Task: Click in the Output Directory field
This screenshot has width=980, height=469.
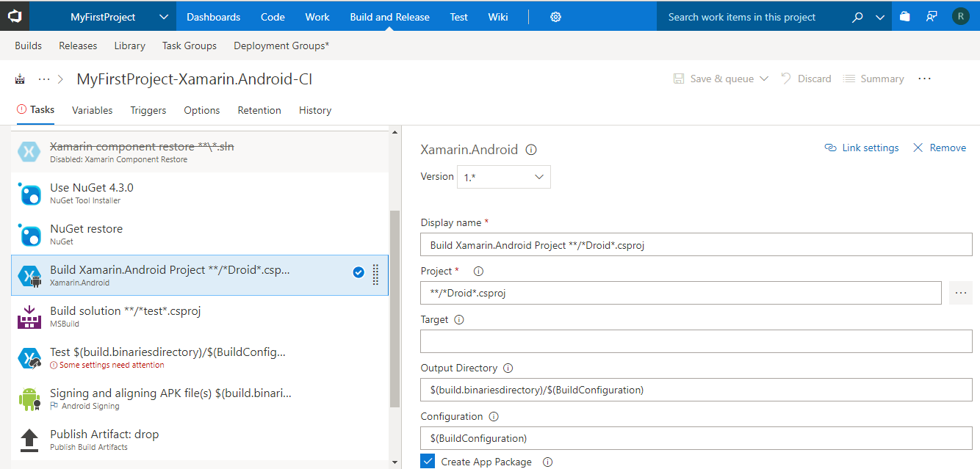Action: [x=696, y=390]
